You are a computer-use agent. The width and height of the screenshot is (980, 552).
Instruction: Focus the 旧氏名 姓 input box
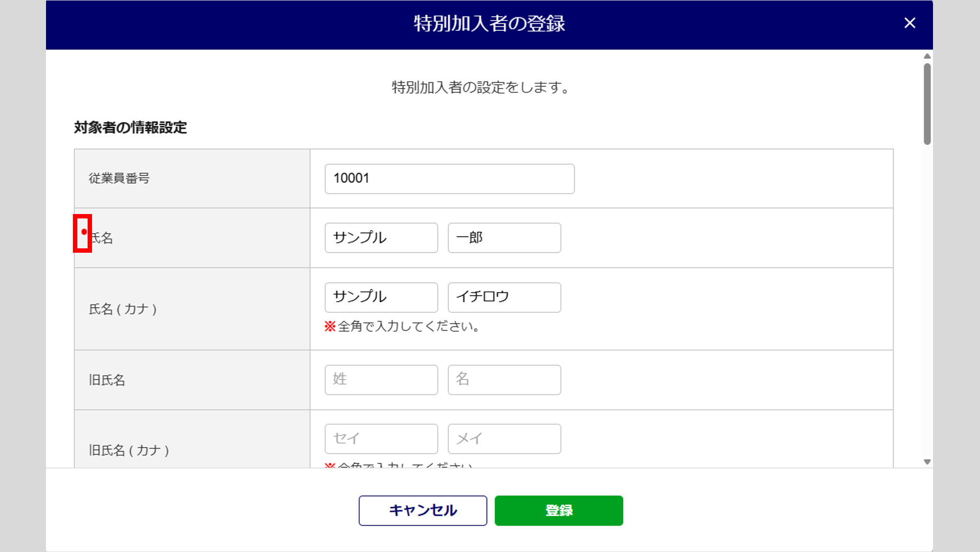click(381, 380)
